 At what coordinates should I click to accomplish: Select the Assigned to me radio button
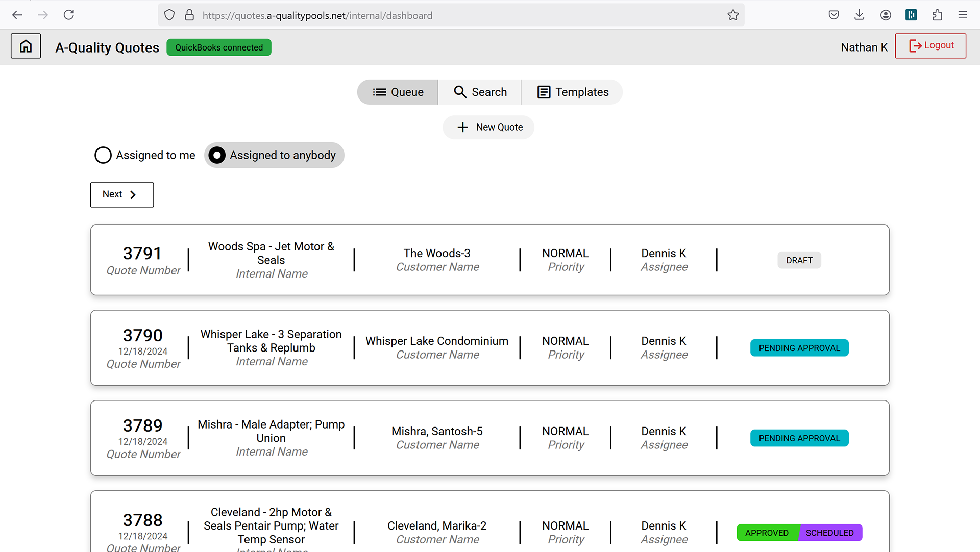(x=103, y=155)
